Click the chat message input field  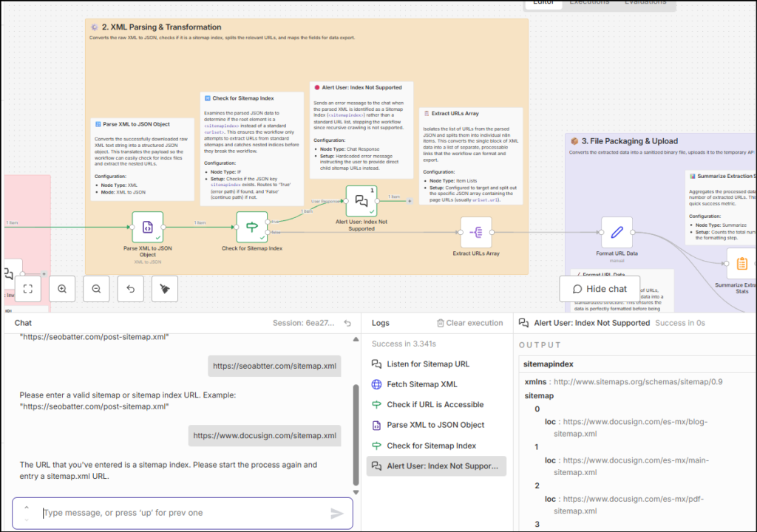pos(183,513)
